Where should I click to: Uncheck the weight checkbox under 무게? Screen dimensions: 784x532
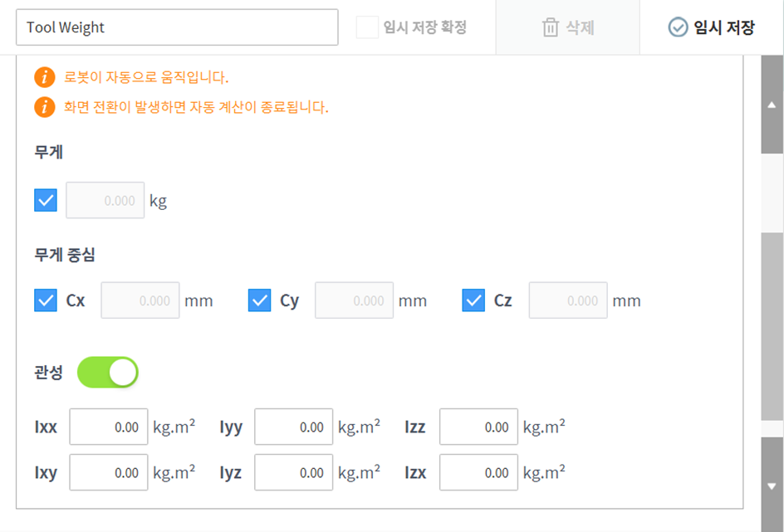coord(46,200)
